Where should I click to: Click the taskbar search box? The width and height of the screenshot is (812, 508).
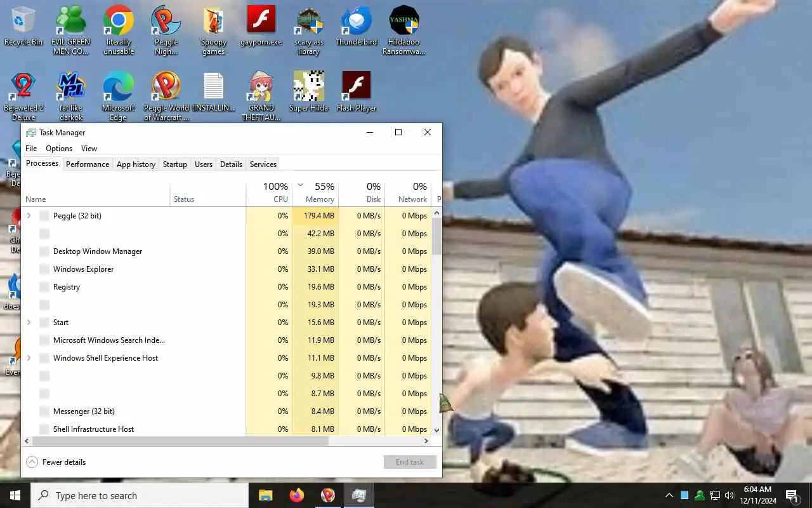[140, 495]
